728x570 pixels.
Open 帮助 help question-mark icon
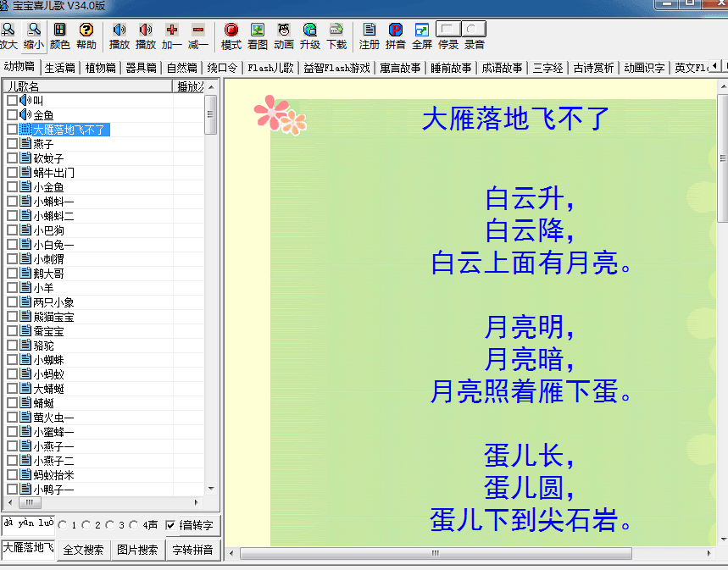[86, 30]
